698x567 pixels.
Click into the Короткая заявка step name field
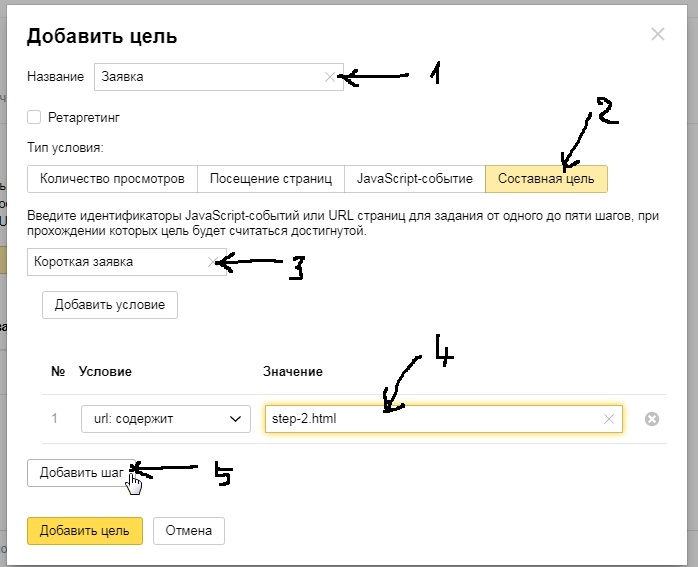pyautogui.click(x=115, y=262)
